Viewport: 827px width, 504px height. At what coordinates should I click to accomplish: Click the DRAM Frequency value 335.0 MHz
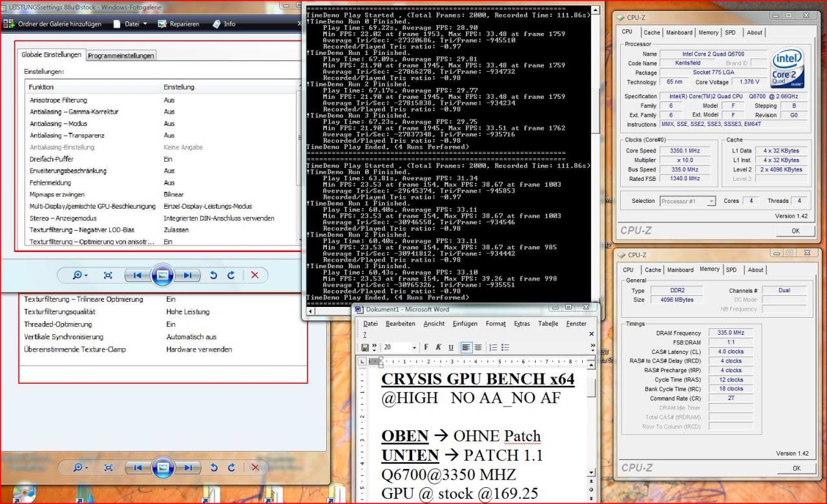click(730, 333)
